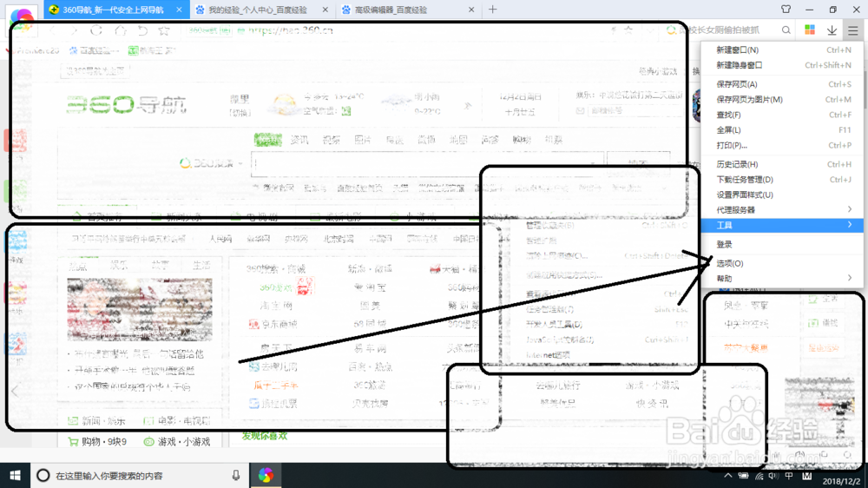
Task: Expand 代理服务器 submenu arrow
Action: (x=849, y=209)
